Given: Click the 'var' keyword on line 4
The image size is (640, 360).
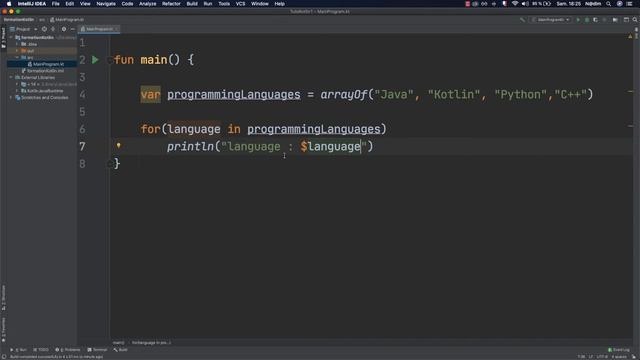Looking at the screenshot, I should 151,95.
